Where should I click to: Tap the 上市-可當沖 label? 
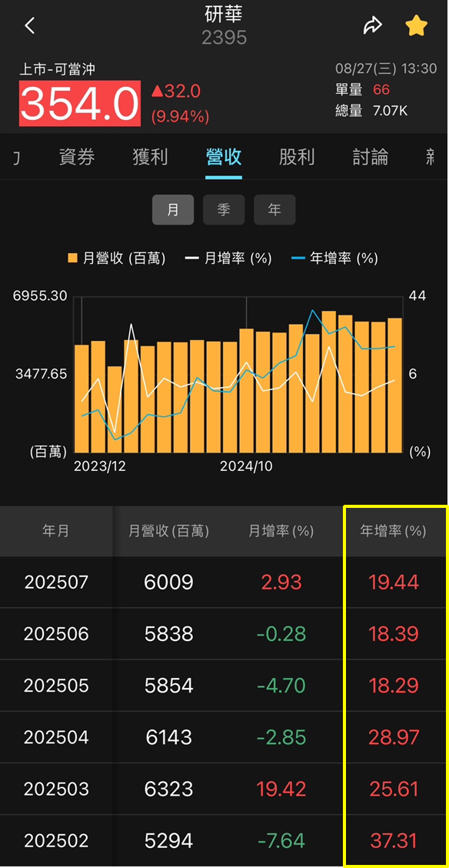pos(58,69)
